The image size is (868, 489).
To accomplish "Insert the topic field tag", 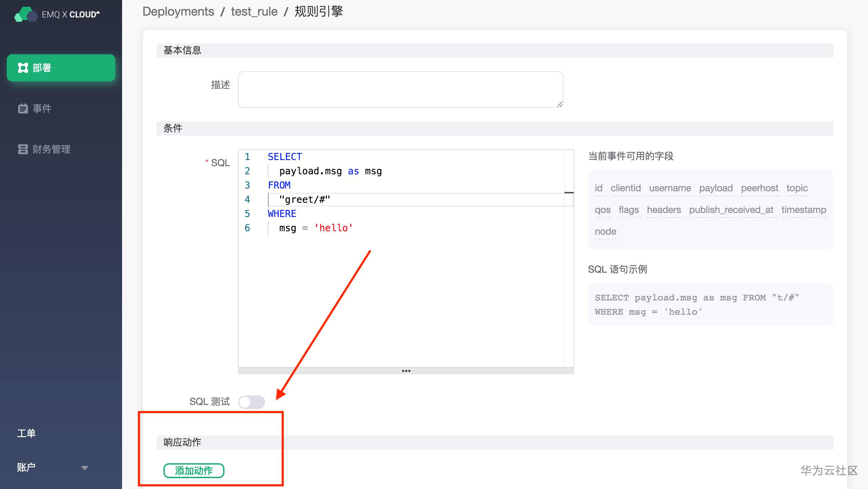I will coord(797,188).
